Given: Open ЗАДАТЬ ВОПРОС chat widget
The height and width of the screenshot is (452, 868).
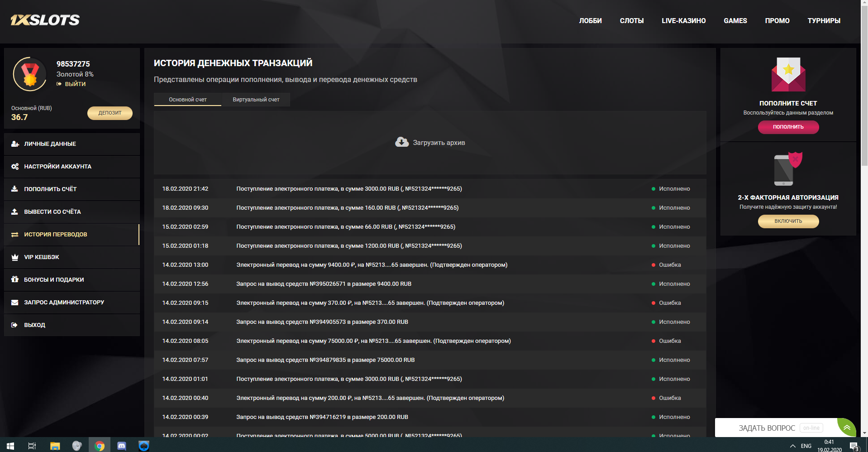Looking at the screenshot, I should click(767, 428).
